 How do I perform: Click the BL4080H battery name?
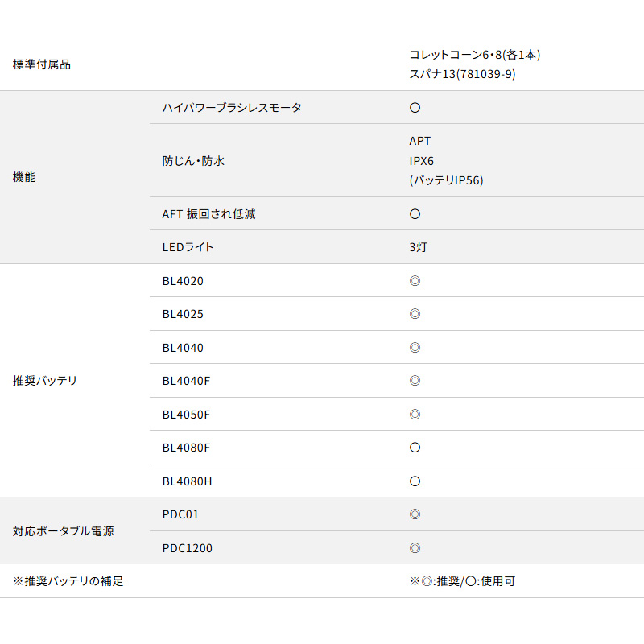coord(187,481)
